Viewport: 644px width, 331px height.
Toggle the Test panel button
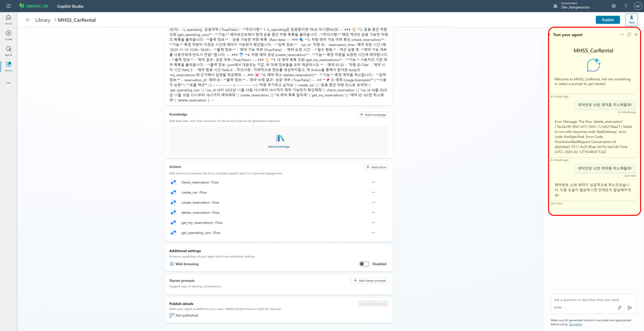point(631,20)
